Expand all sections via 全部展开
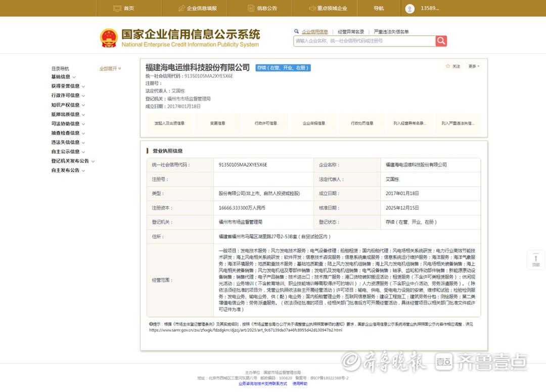Screen dimensions: 546x392 coord(110,69)
